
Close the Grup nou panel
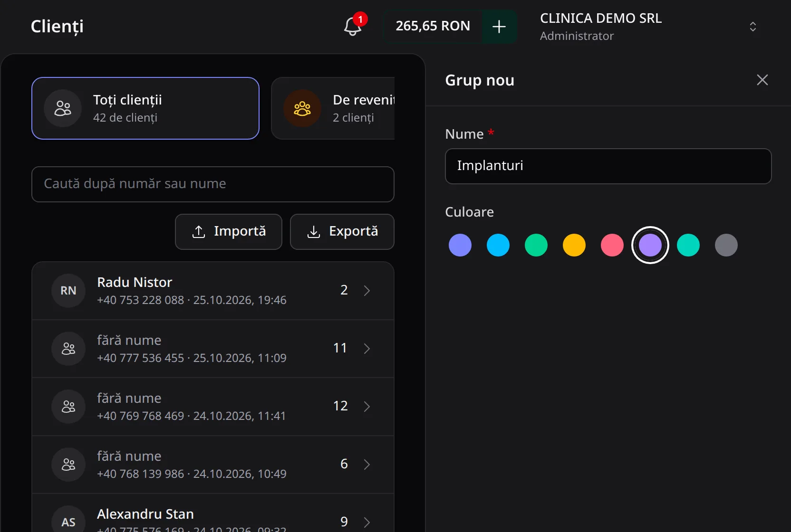pos(762,80)
